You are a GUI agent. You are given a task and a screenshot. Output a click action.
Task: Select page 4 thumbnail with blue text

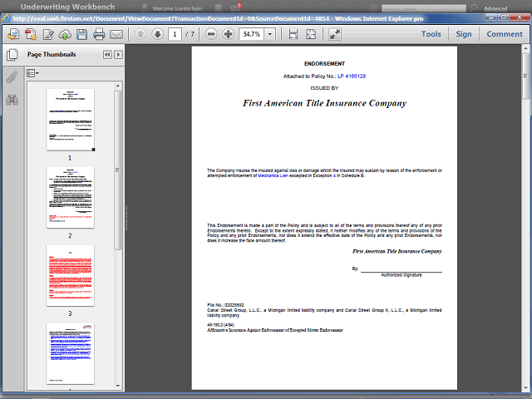click(70, 353)
